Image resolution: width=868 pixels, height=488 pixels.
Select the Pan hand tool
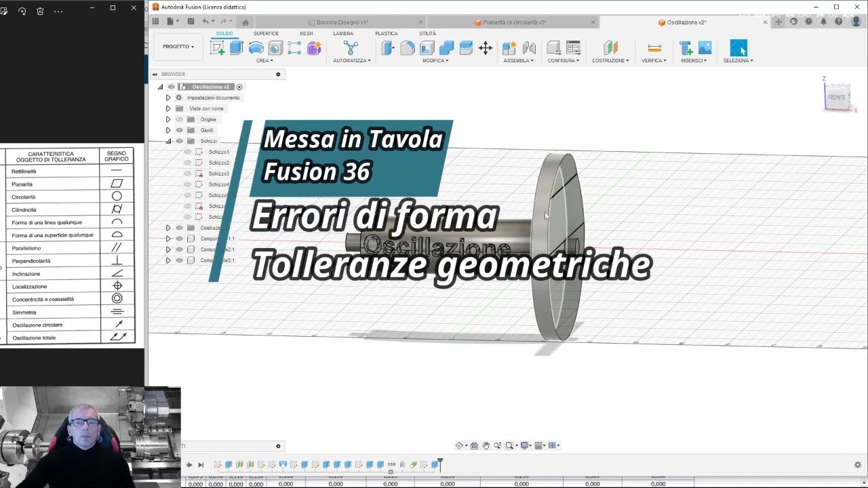tap(486, 445)
